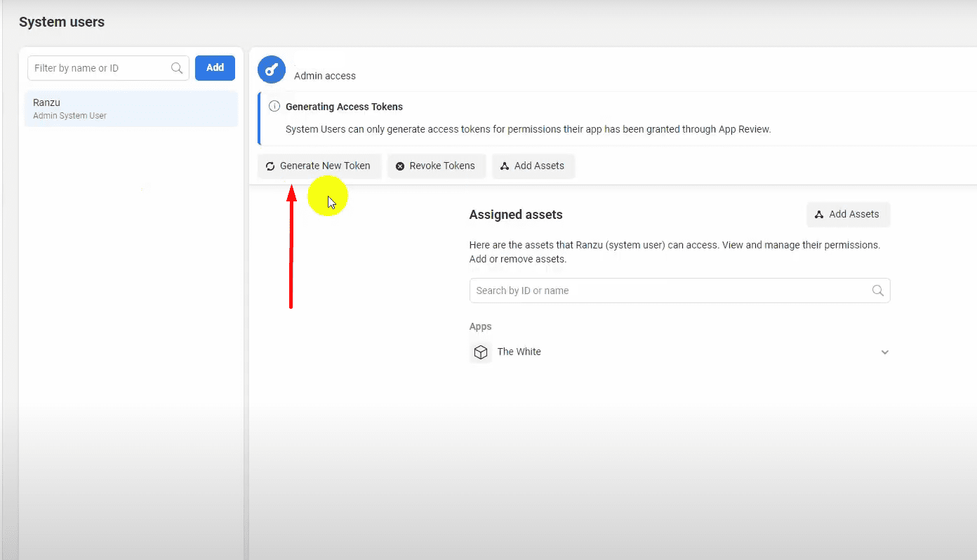The image size is (977, 560).
Task: Focus the Filter by name or ID field
Action: coord(100,68)
